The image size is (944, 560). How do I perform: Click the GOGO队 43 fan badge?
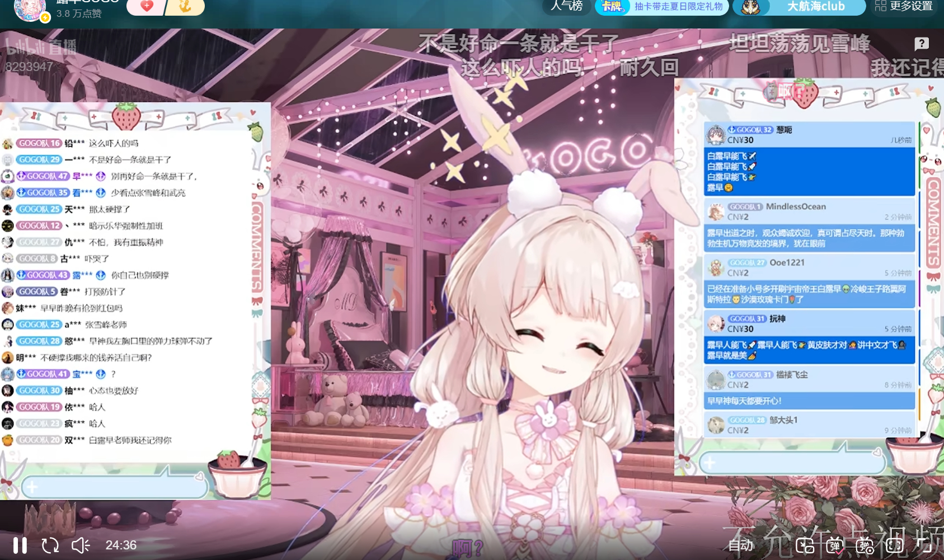click(43, 275)
